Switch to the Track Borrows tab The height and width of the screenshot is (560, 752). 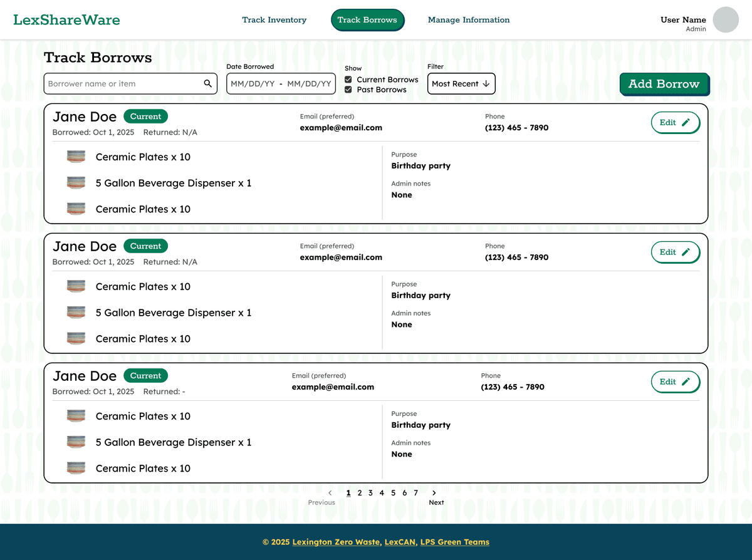pyautogui.click(x=367, y=20)
